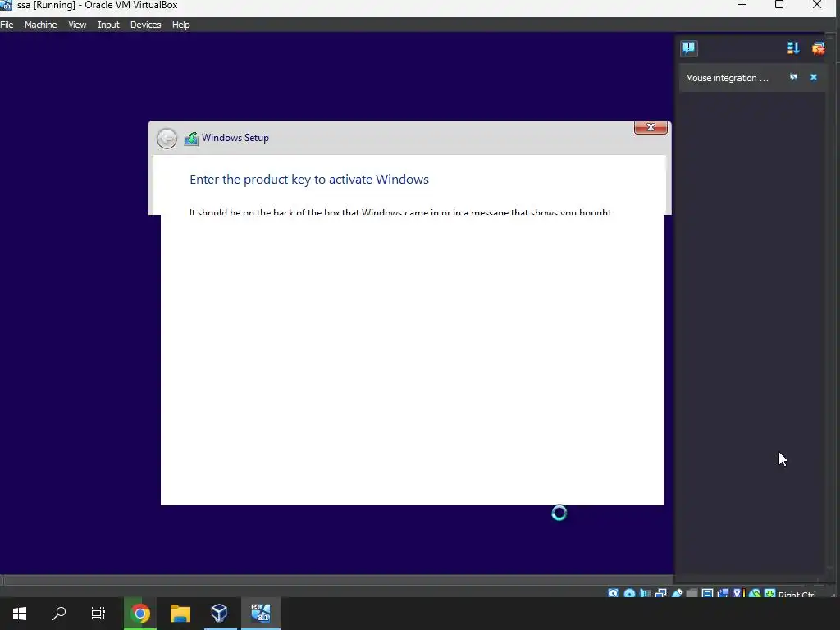Click the hard disk activity status icon
This screenshot has height=630, width=840.
coord(614,594)
